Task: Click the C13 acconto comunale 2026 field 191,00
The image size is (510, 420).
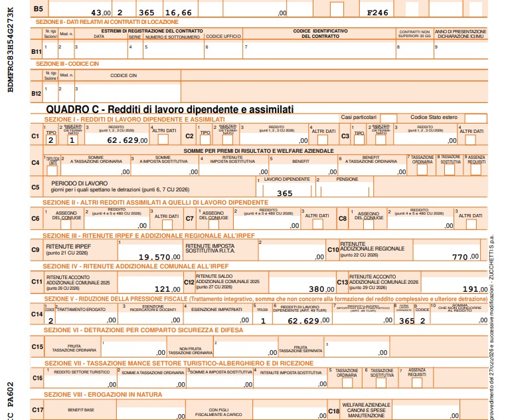Action: coord(455,284)
